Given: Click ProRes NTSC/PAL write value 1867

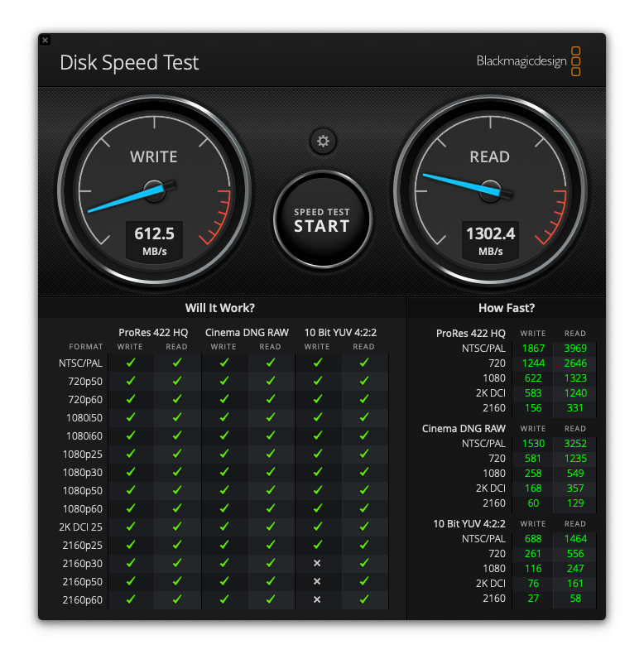Looking at the screenshot, I should 533,349.
